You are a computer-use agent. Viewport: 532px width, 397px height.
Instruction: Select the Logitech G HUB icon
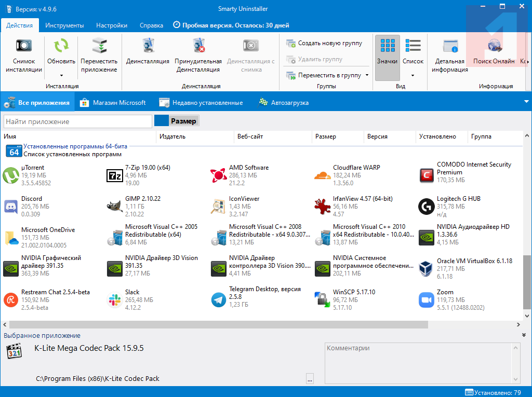coord(427,207)
